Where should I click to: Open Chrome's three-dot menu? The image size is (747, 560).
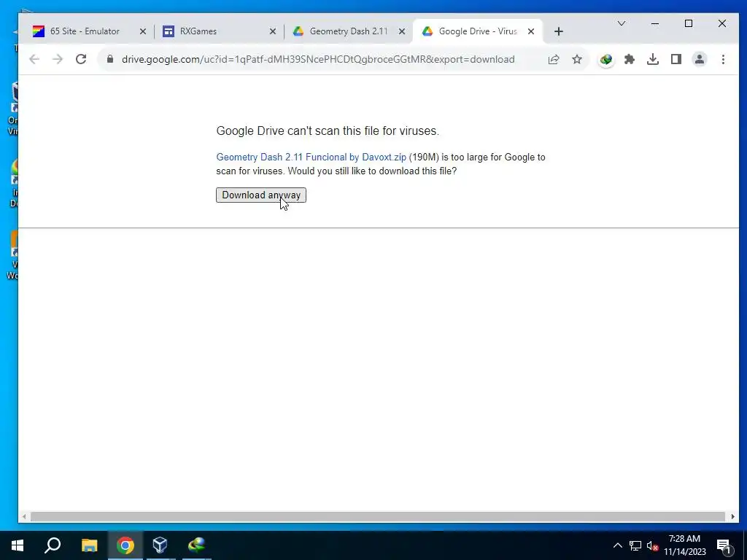(x=723, y=59)
